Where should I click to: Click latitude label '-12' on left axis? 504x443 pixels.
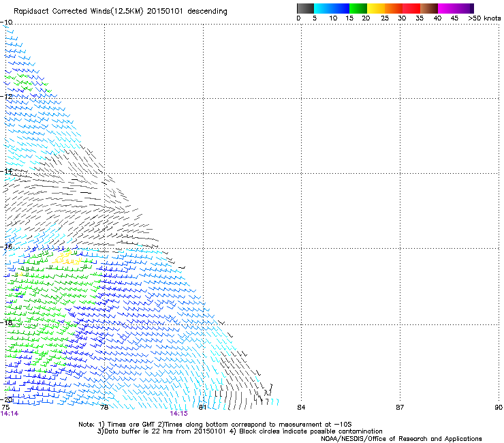6,97
